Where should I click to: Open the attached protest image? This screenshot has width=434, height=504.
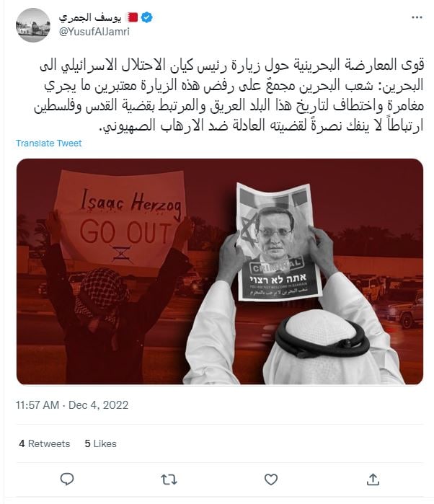(220, 271)
